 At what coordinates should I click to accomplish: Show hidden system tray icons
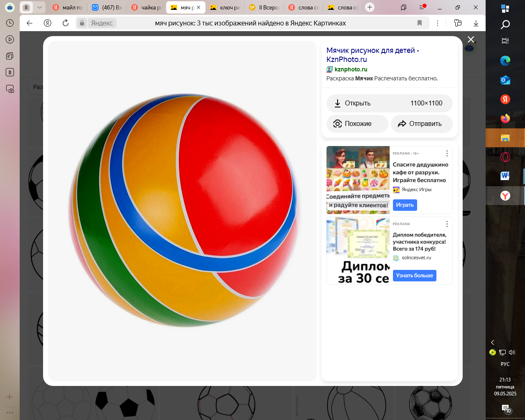click(493, 342)
